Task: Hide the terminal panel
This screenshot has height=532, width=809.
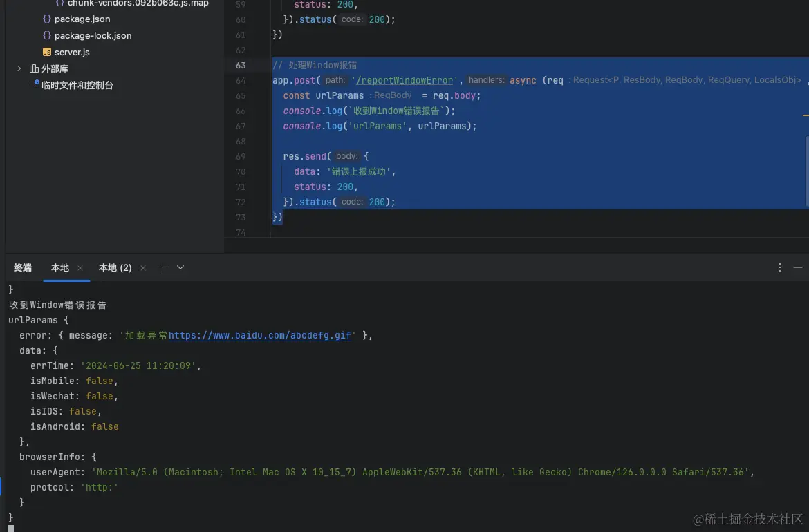Action: (x=798, y=267)
